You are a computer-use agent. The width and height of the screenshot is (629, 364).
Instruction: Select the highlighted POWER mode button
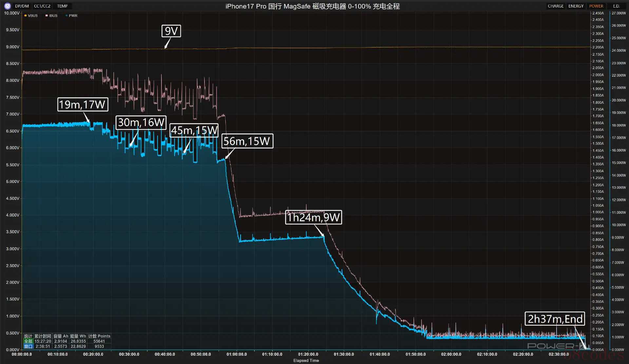tap(596, 6)
